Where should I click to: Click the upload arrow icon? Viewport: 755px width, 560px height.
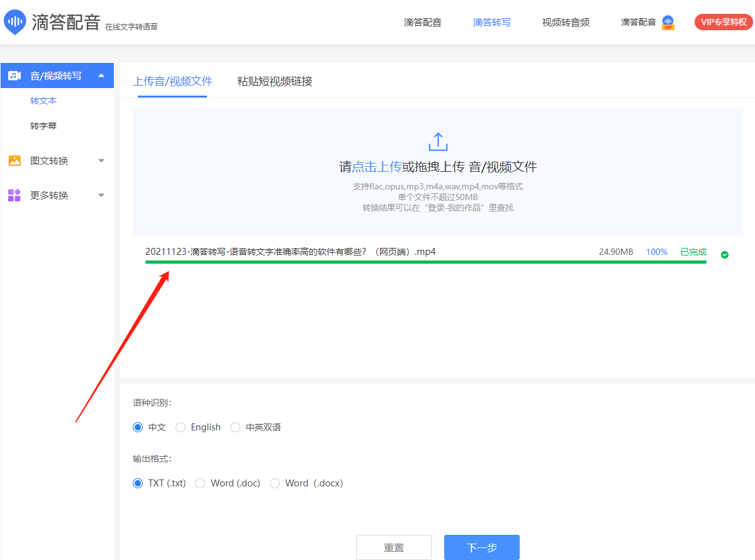pyautogui.click(x=438, y=142)
